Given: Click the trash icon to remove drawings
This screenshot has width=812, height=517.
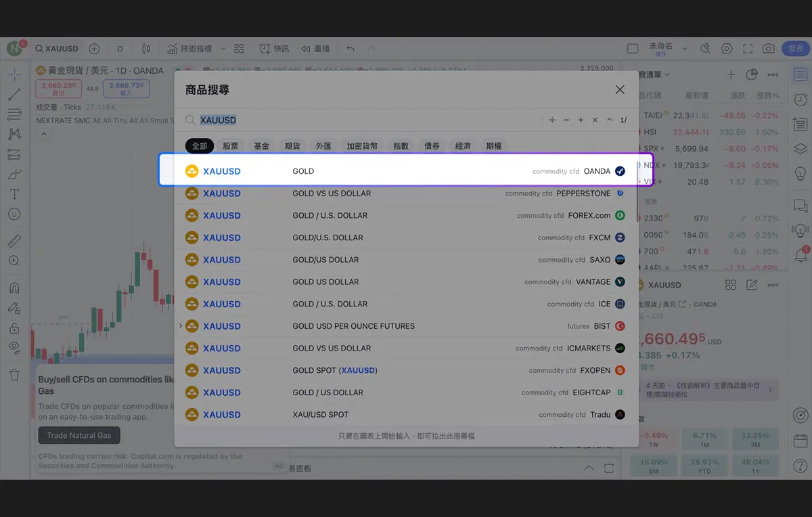Looking at the screenshot, I should (14, 375).
